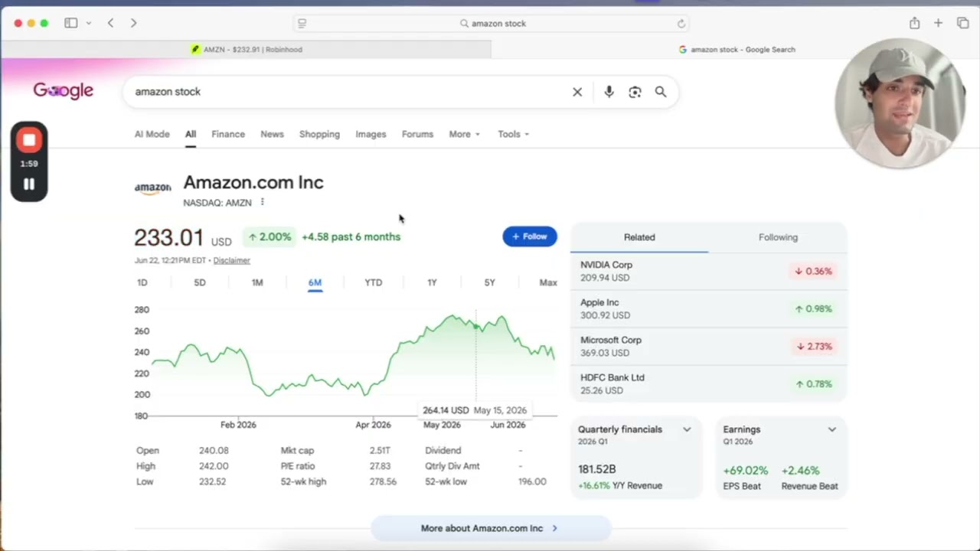
Task: Click the site settings icon in address bar
Action: click(302, 24)
